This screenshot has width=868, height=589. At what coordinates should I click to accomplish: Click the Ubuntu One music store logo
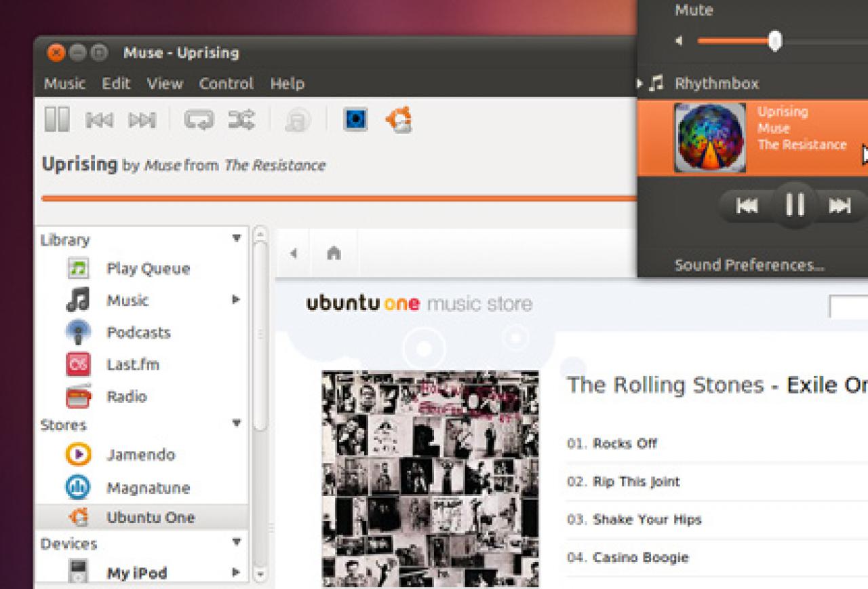point(419,303)
